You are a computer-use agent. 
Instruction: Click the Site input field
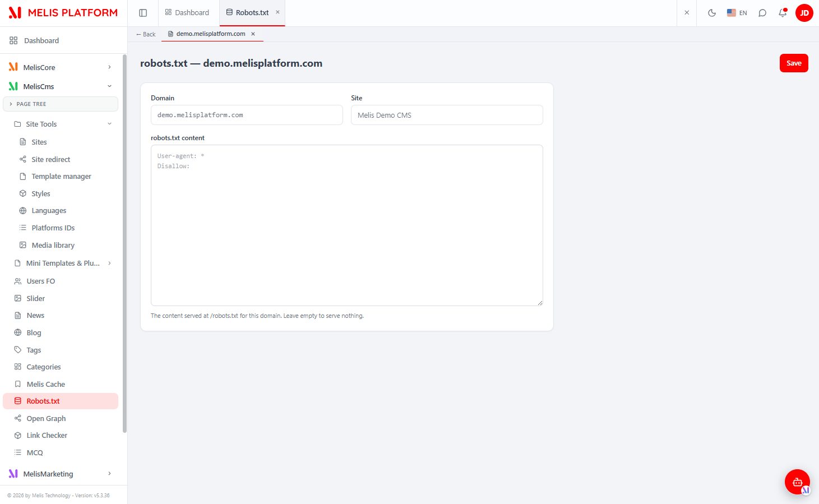[447, 115]
